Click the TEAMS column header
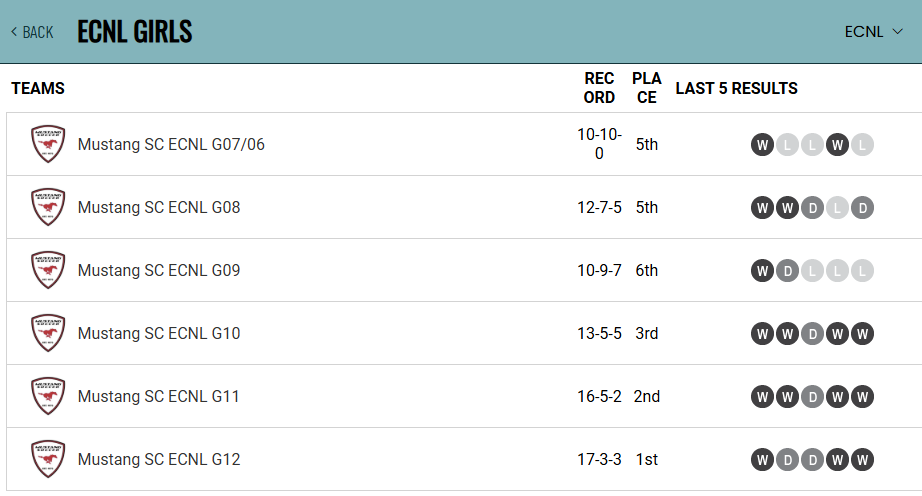 38,88
